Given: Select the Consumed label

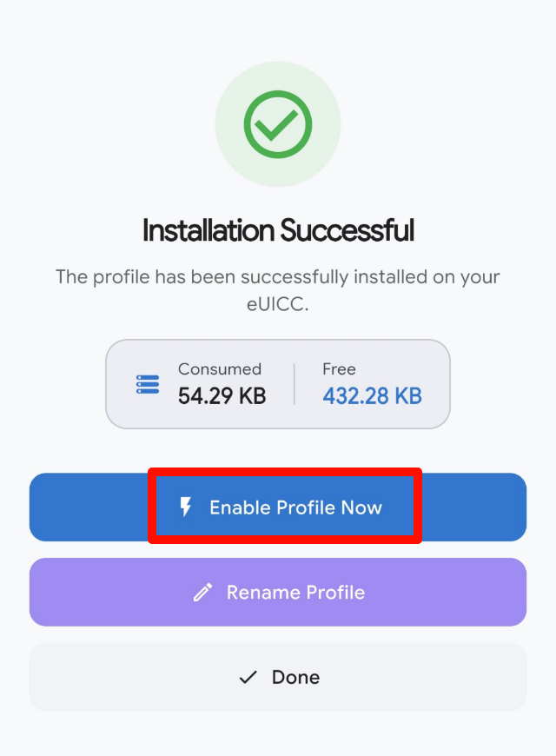Looking at the screenshot, I should [219, 369].
